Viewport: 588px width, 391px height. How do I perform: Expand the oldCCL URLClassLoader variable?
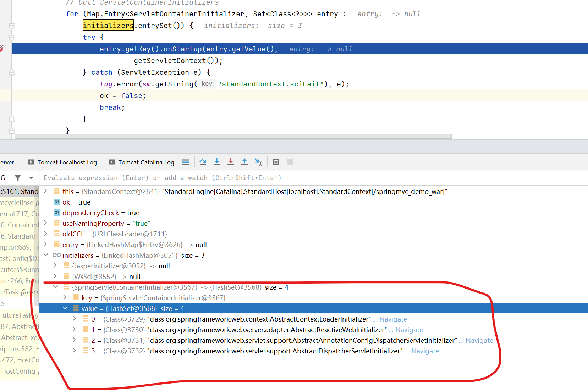(x=45, y=234)
